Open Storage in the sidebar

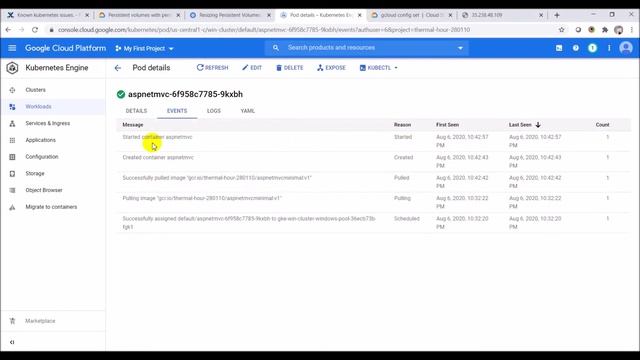coord(35,173)
